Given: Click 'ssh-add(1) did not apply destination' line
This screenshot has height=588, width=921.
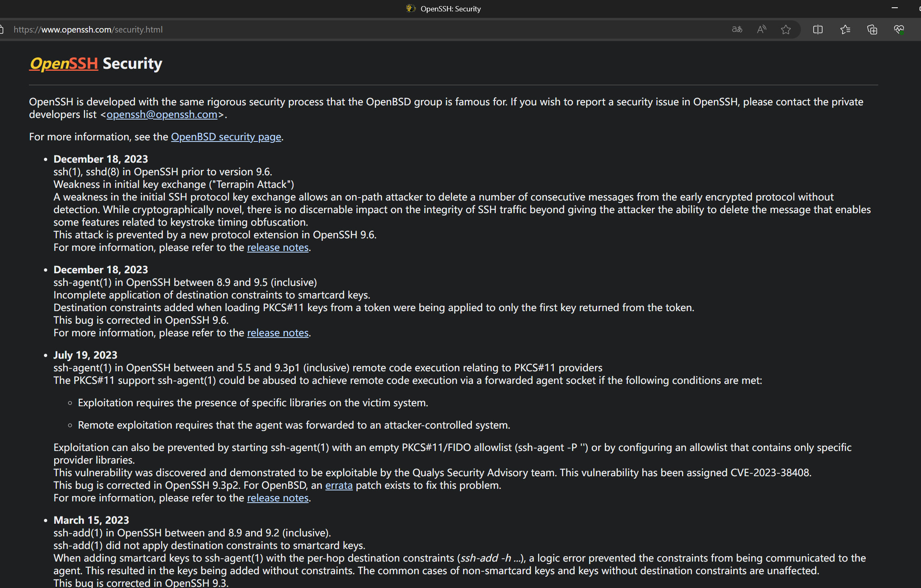Looking at the screenshot, I should click(209, 545).
